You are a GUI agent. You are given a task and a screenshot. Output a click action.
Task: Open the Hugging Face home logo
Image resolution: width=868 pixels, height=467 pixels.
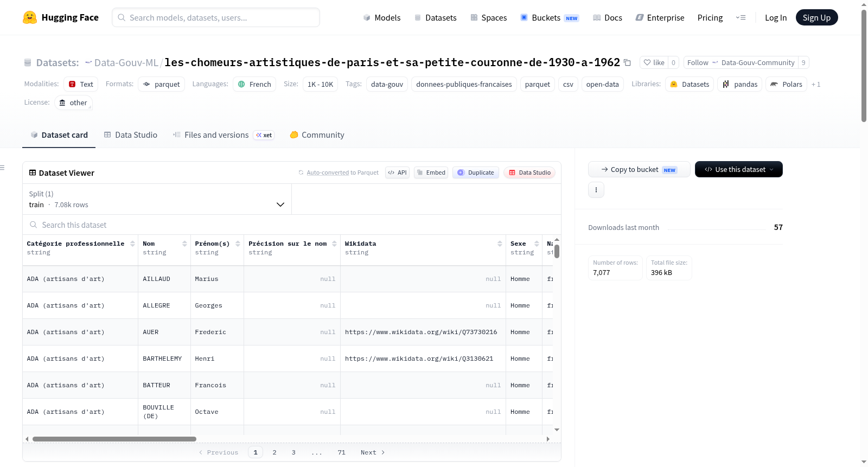tap(61, 17)
